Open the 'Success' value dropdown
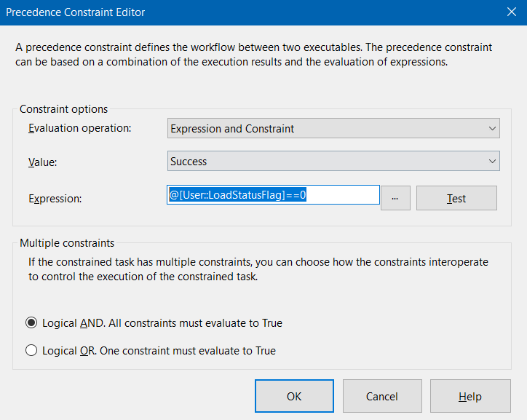 click(333, 162)
